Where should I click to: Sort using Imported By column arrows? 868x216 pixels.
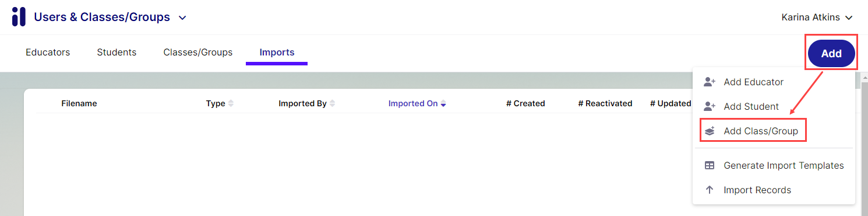coord(332,103)
